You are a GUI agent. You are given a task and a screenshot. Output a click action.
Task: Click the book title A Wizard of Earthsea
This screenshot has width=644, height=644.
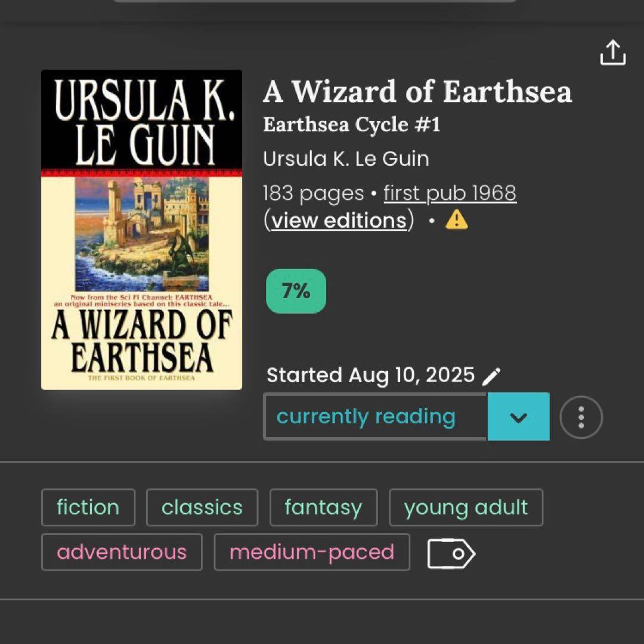pos(417,92)
